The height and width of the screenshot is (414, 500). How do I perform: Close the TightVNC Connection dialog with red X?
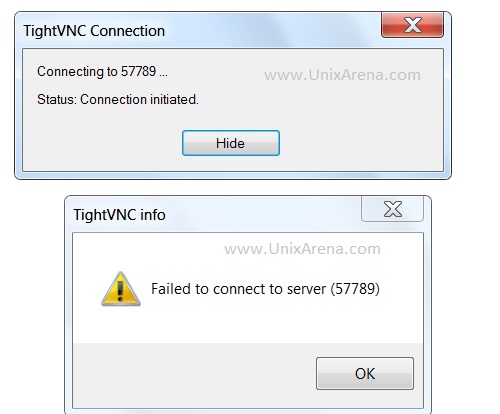[412, 25]
